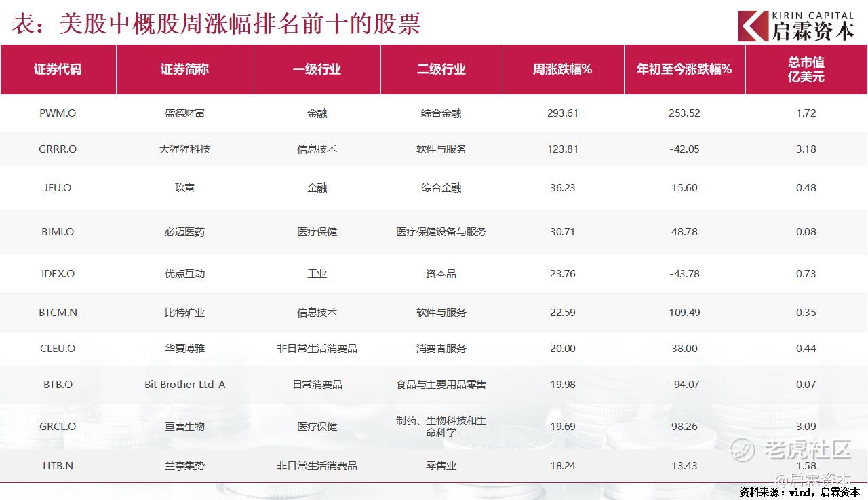The width and height of the screenshot is (868, 500).
Task: Select the name 大猩猩科技
Action: [184, 149]
